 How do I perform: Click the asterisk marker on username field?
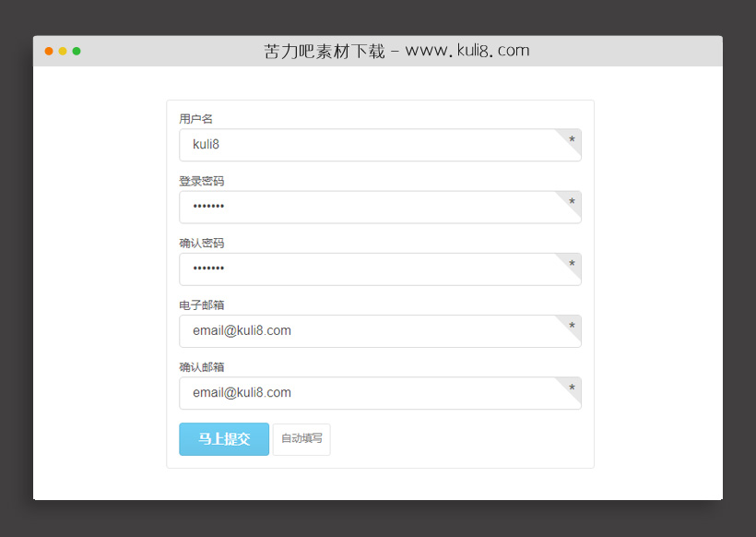(x=571, y=141)
